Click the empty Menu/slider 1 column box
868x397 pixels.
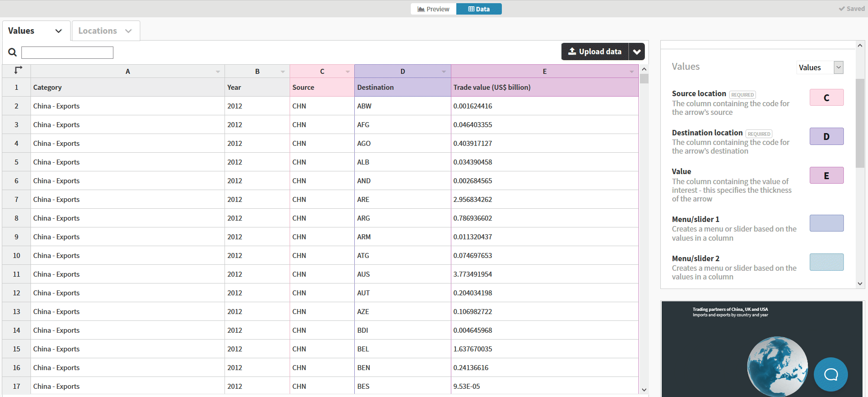coord(827,223)
